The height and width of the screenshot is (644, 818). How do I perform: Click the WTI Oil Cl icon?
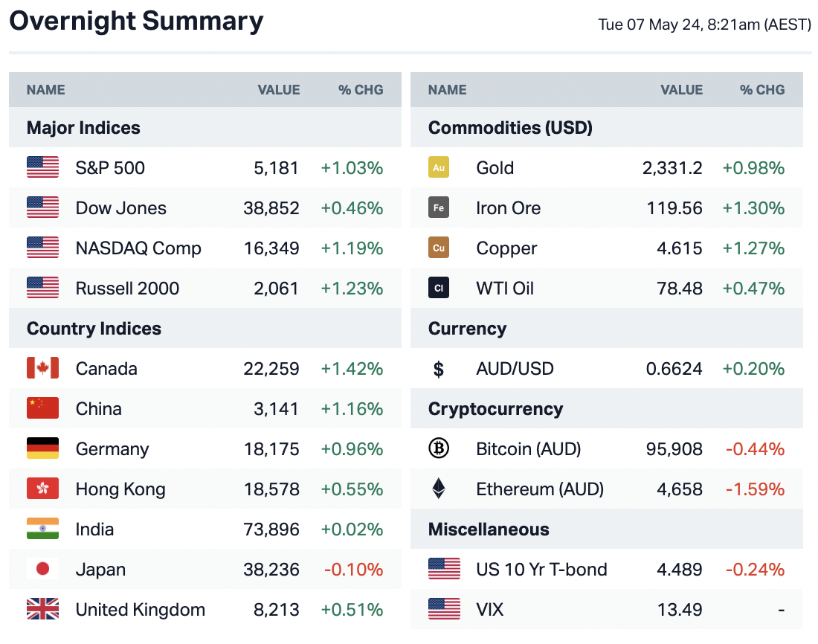click(439, 289)
